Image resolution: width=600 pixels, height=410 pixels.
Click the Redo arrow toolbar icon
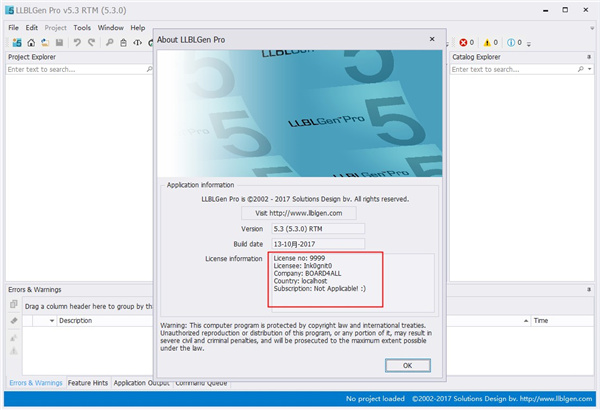91,42
